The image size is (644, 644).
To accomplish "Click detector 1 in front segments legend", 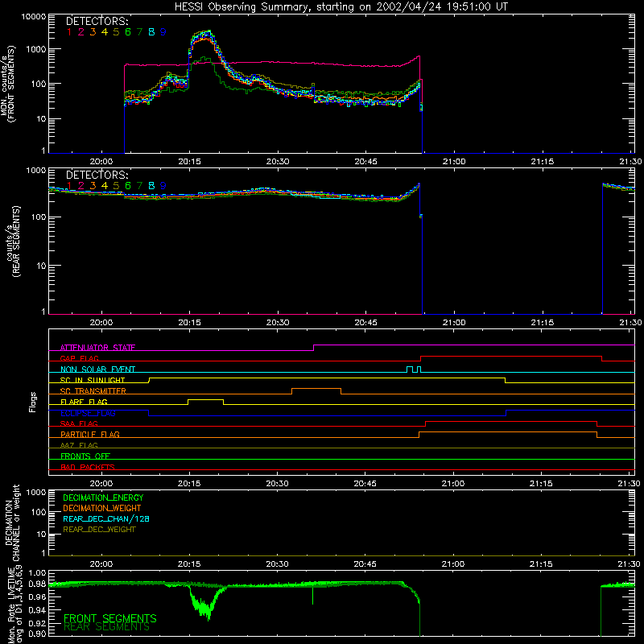I will [x=69, y=32].
